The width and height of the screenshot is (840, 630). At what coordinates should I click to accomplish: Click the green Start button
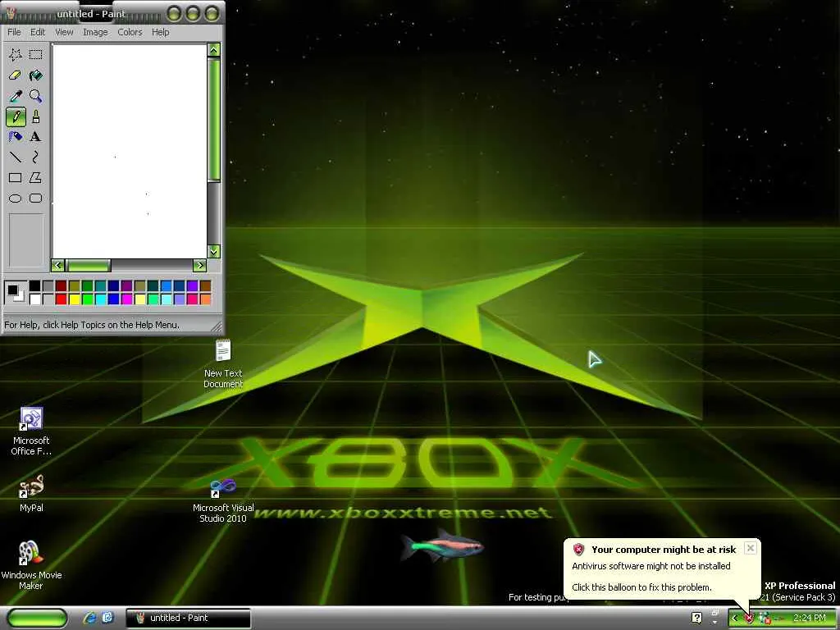coord(38,618)
